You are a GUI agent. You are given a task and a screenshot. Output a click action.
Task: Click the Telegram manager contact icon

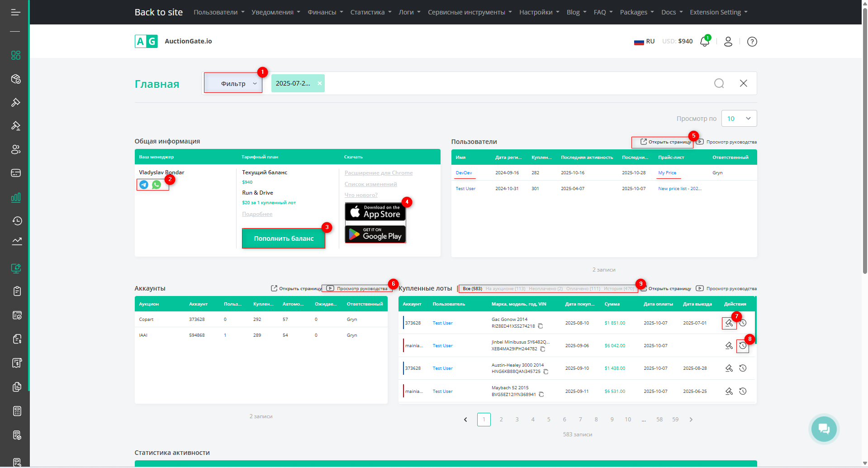coord(144,185)
